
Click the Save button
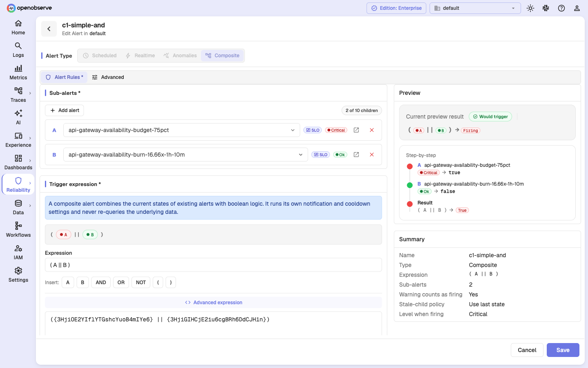[563, 350]
